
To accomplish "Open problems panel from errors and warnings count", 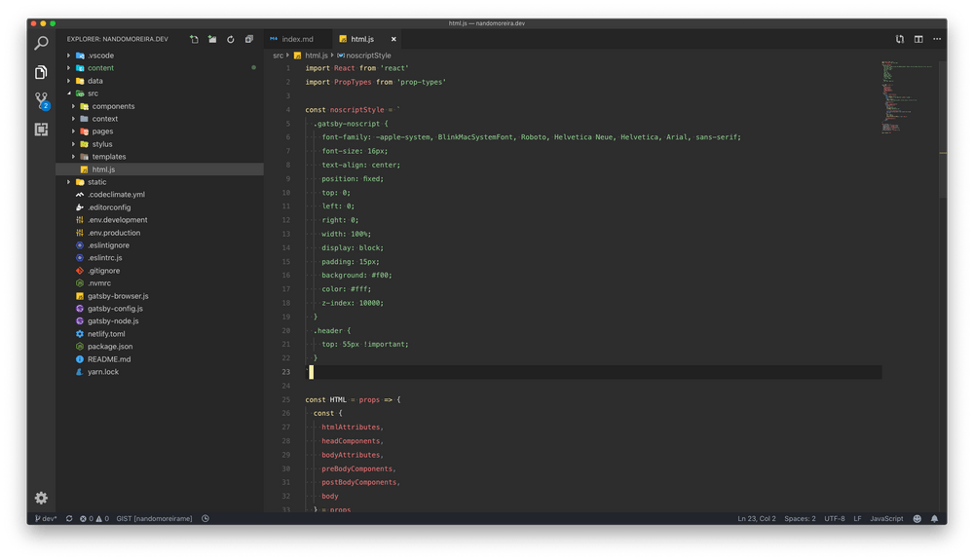I will pyautogui.click(x=94, y=518).
